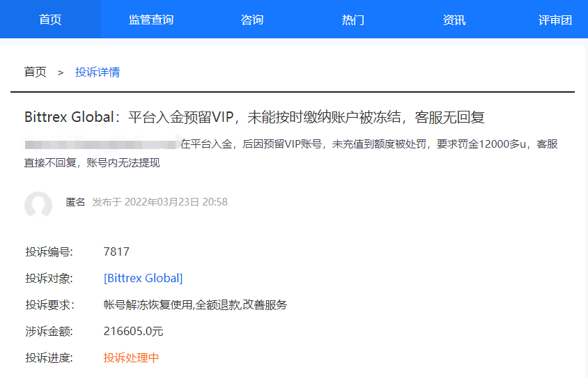Open the 评审团 navigation tab
The image size is (588, 379).
[x=555, y=20]
